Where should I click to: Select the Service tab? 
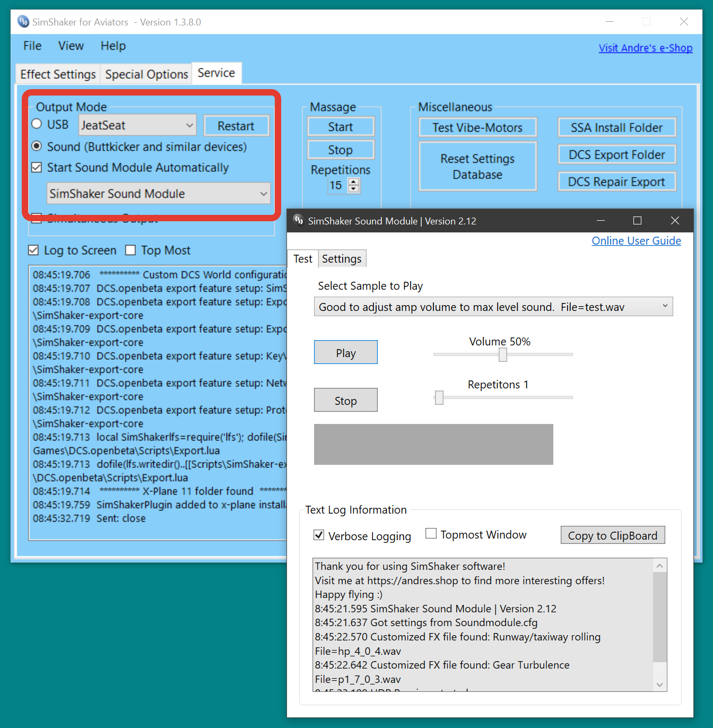[x=216, y=73]
